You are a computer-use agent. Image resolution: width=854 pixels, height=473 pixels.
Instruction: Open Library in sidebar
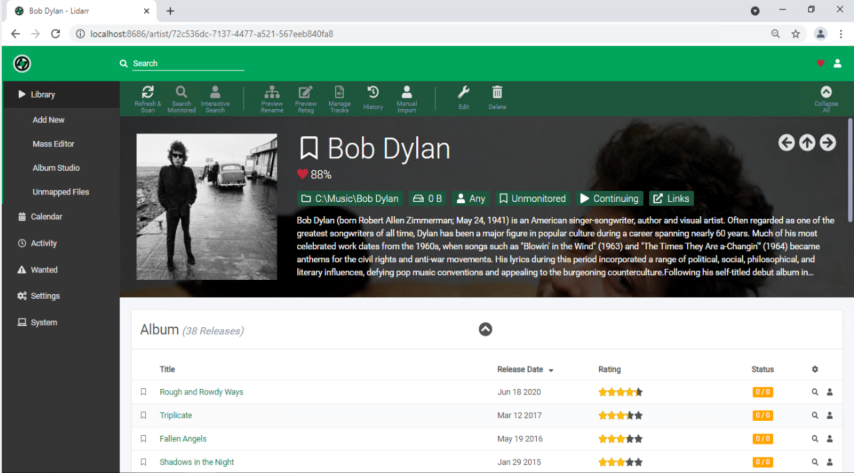point(61,94)
